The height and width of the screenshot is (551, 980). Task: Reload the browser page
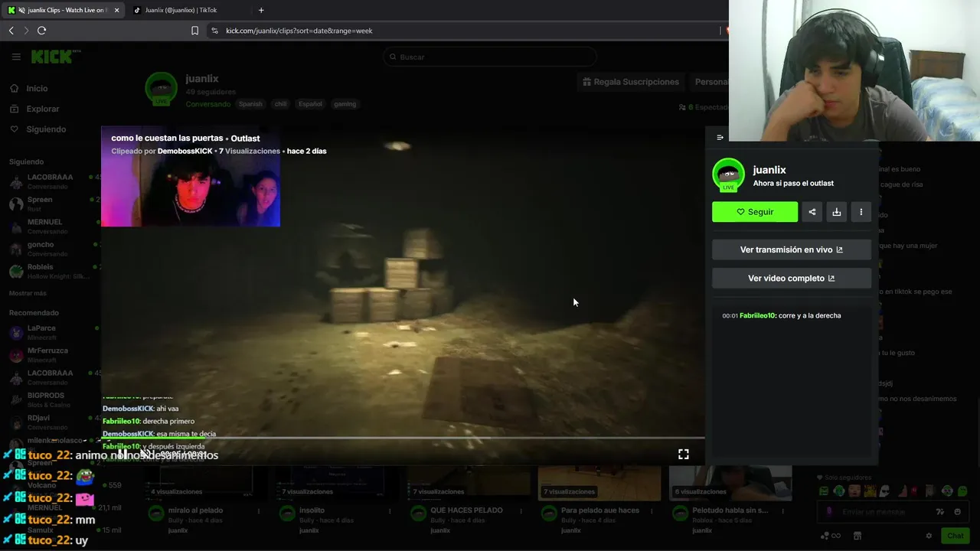point(41,31)
